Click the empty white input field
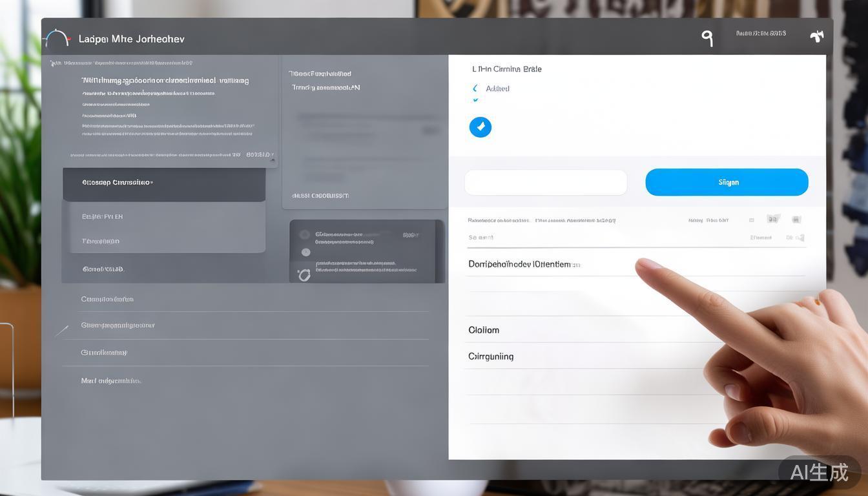 [546, 183]
